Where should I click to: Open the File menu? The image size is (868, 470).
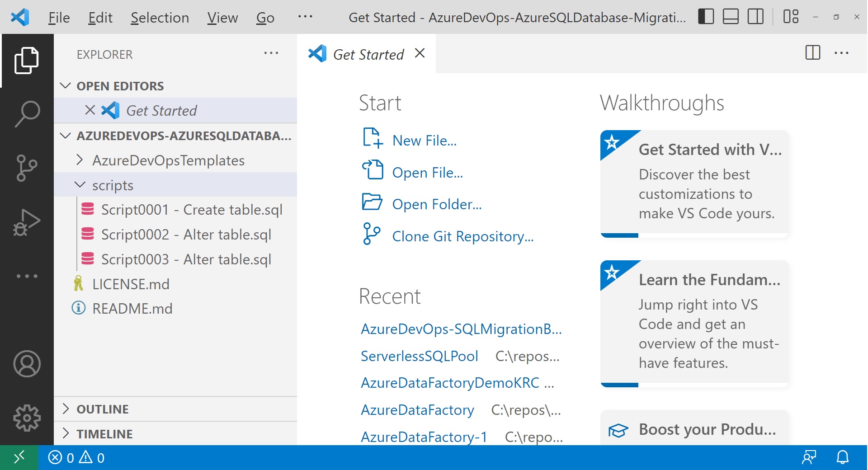pos(59,17)
